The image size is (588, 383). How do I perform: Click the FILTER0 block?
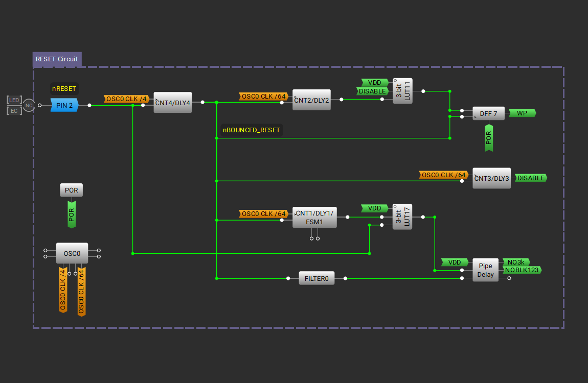coord(316,279)
